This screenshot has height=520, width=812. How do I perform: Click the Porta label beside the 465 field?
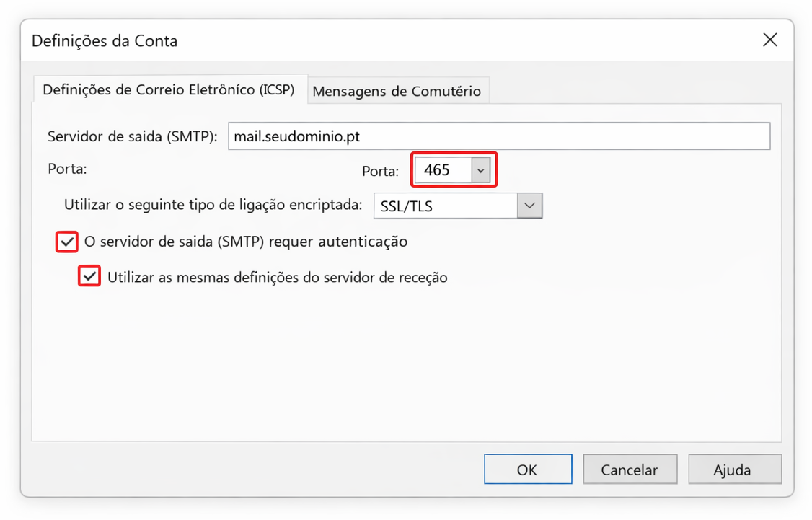pyautogui.click(x=380, y=172)
